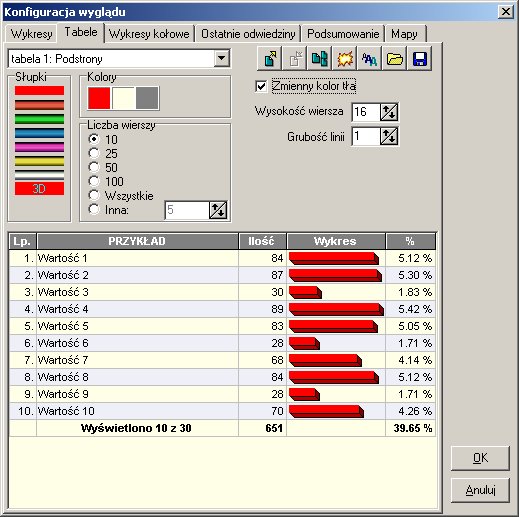Click the blue floppy disk save icon
519x517 pixels.
click(420, 59)
